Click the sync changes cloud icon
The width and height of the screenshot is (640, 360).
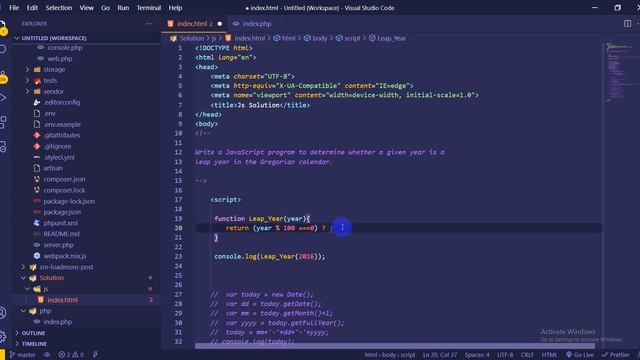(47, 355)
